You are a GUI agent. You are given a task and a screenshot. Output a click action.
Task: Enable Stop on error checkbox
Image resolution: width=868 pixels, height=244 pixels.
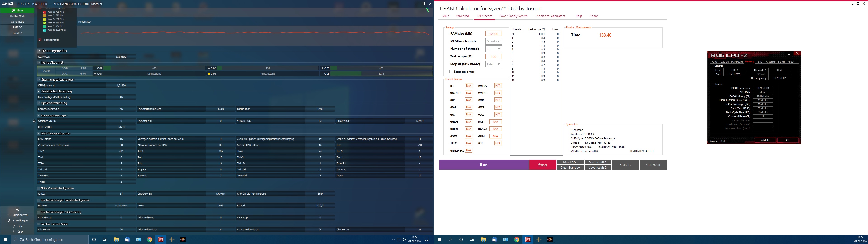451,72
